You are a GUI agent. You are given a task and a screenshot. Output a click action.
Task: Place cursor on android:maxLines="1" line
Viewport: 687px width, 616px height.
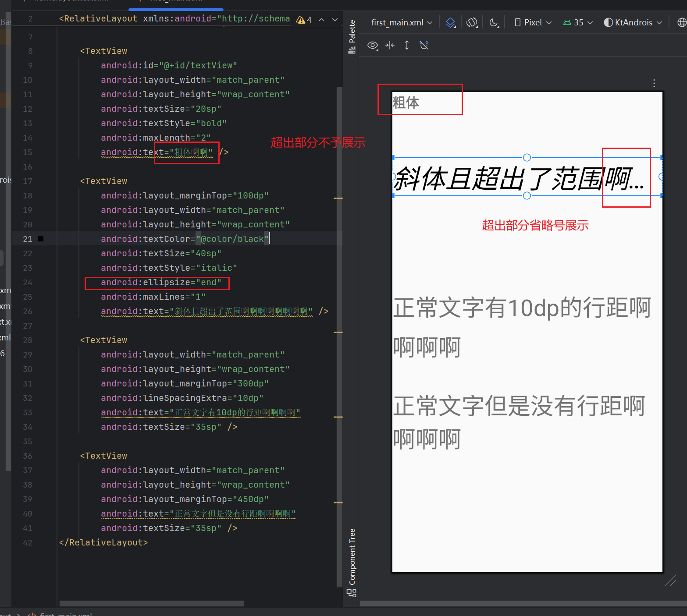pyautogui.click(x=153, y=297)
